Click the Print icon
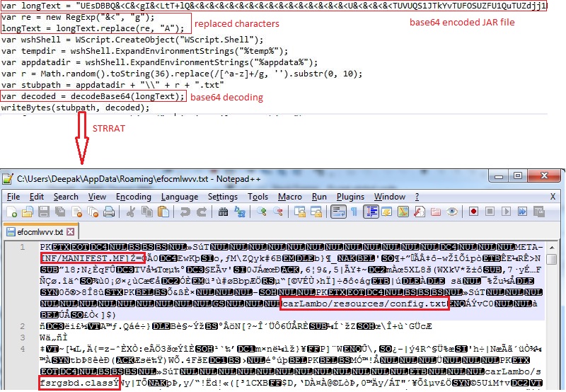 click(x=109, y=212)
